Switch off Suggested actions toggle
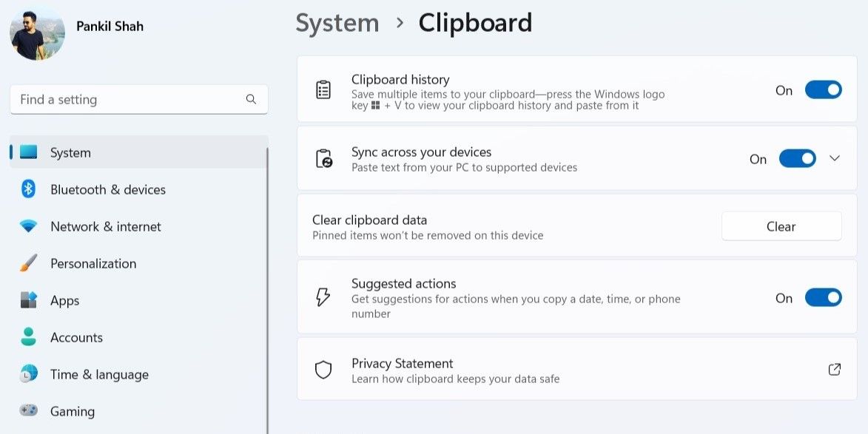Screen dimensions: 868x434 (x=823, y=297)
